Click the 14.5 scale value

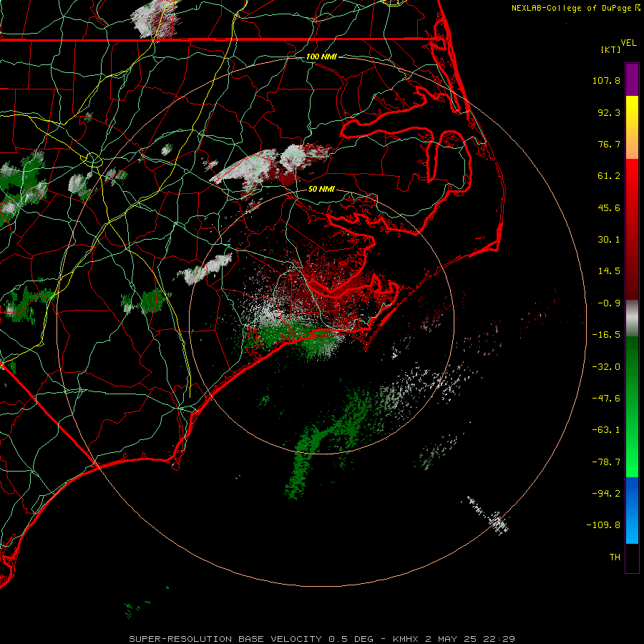tap(609, 271)
